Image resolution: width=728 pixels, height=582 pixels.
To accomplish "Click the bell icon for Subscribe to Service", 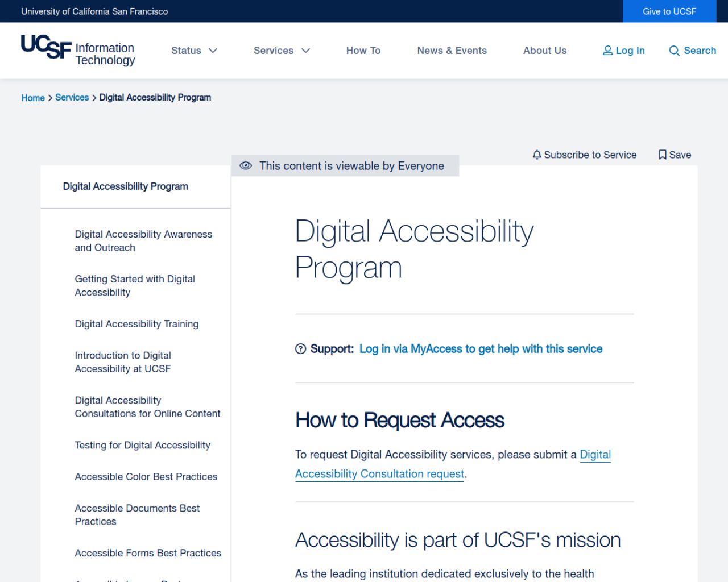I will 536,155.
